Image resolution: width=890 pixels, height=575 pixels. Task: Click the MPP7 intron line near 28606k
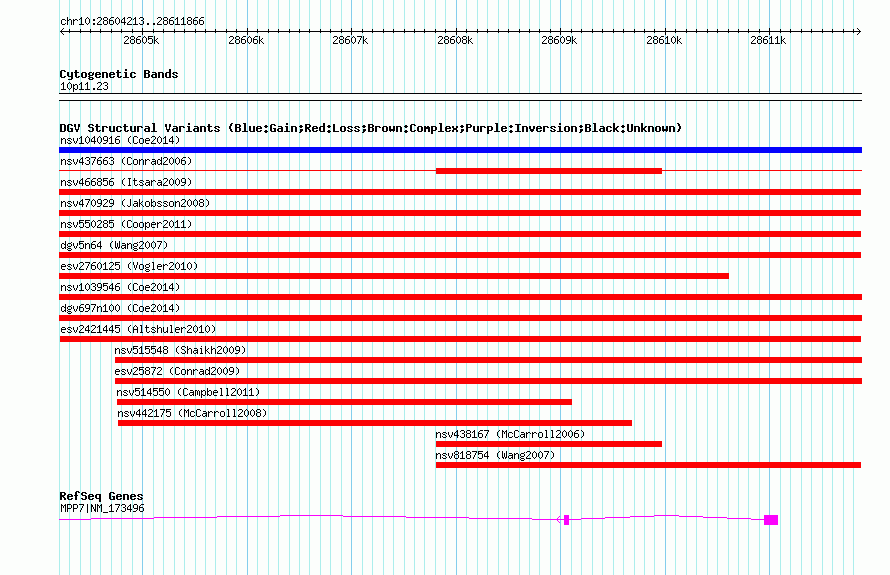(247, 517)
